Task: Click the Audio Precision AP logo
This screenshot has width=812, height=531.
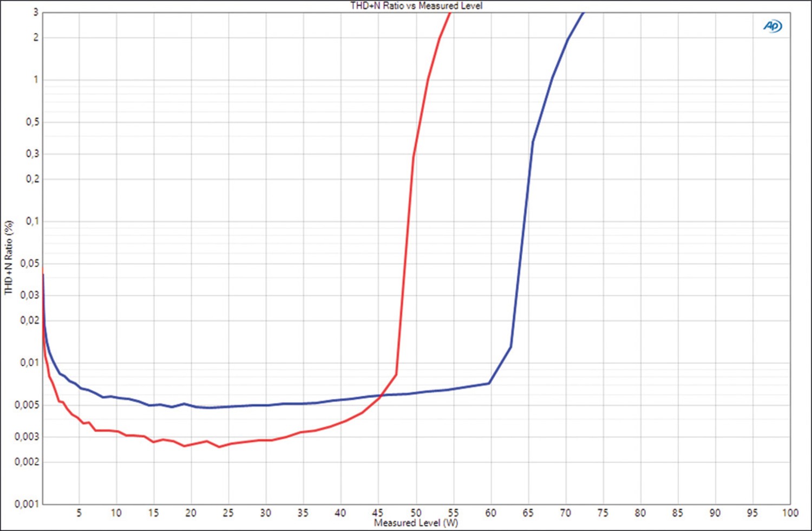Action: coord(773,25)
